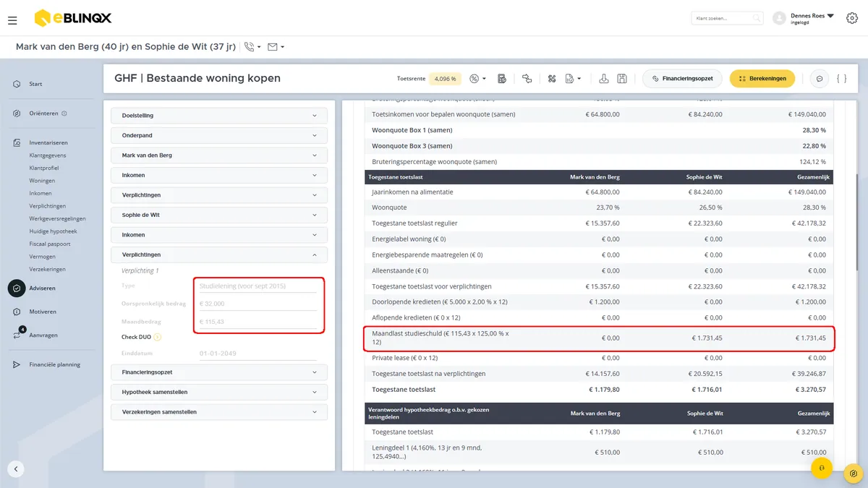Viewport: 868px width, 488px height.
Task: Open Fiscaal paspoort in the sidebar
Action: click(x=49, y=244)
